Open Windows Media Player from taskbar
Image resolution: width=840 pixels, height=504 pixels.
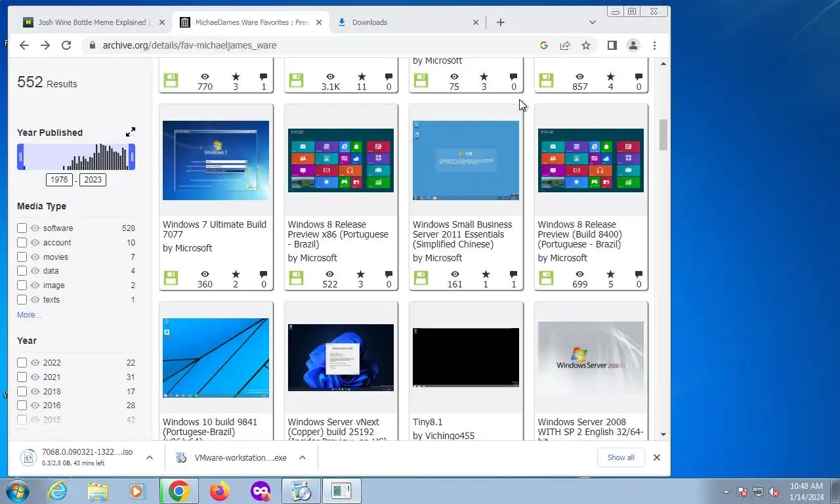pos(137,491)
